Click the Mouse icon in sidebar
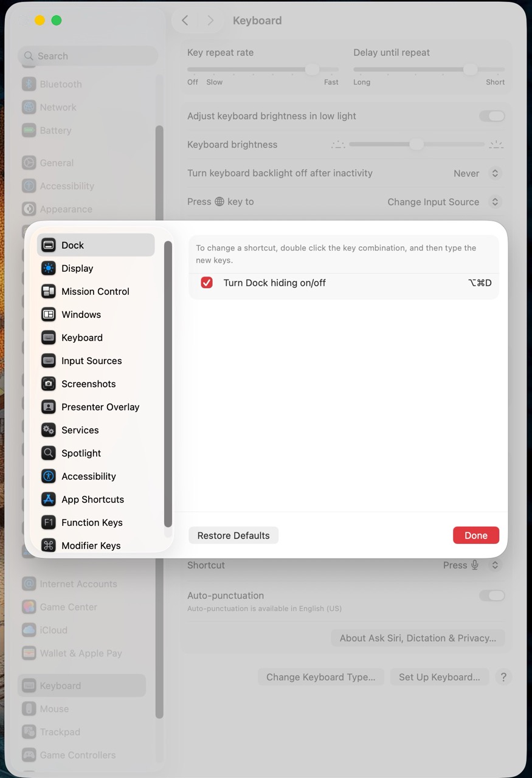This screenshot has height=778, width=532. coord(29,709)
